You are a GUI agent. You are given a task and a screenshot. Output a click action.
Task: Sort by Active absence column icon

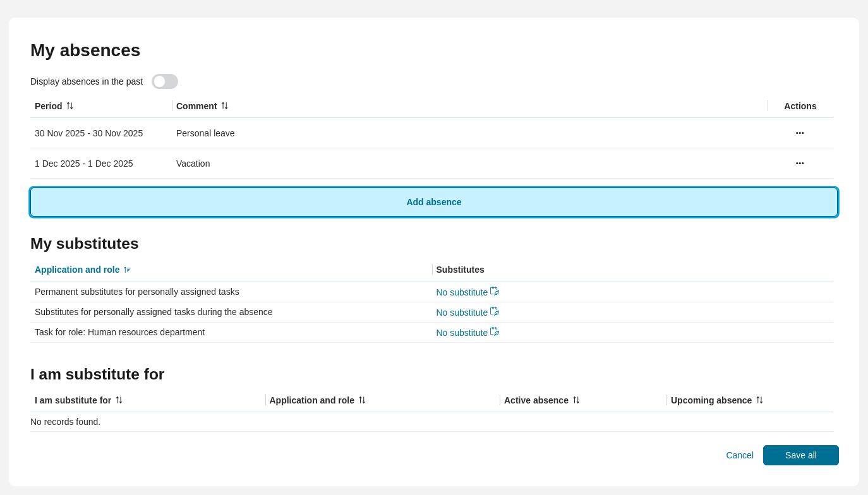(576, 400)
